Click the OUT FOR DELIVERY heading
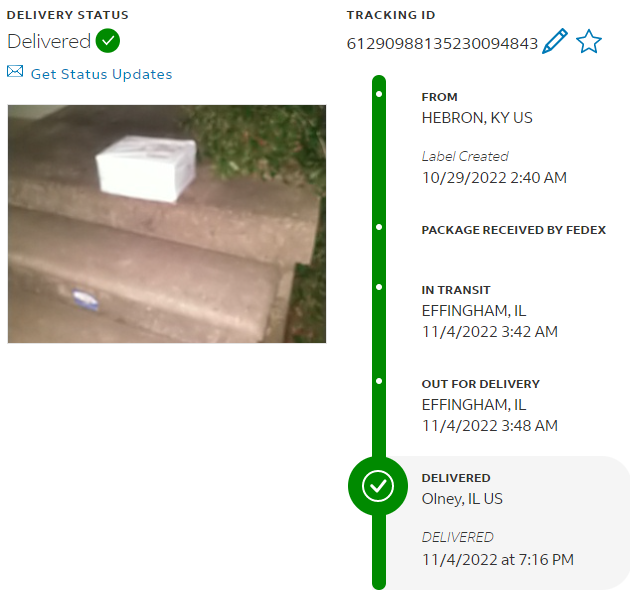The image size is (630, 593). click(x=481, y=384)
